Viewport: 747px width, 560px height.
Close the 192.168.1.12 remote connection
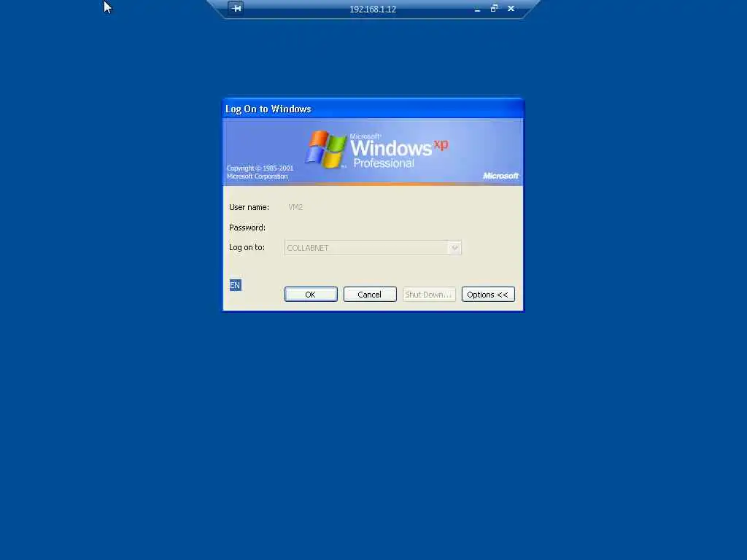click(x=511, y=9)
